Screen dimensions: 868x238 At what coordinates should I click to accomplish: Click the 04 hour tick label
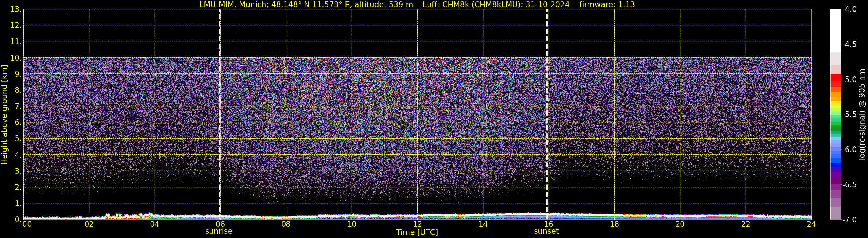154,224
